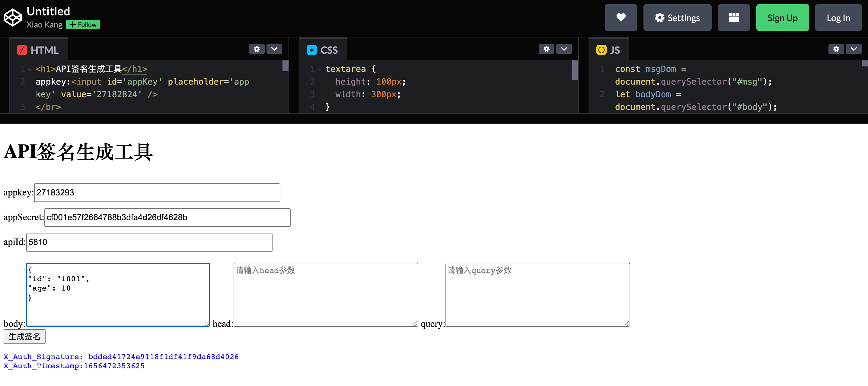
Task: Click the 'let bodyDom =' JS line
Action: pos(648,94)
